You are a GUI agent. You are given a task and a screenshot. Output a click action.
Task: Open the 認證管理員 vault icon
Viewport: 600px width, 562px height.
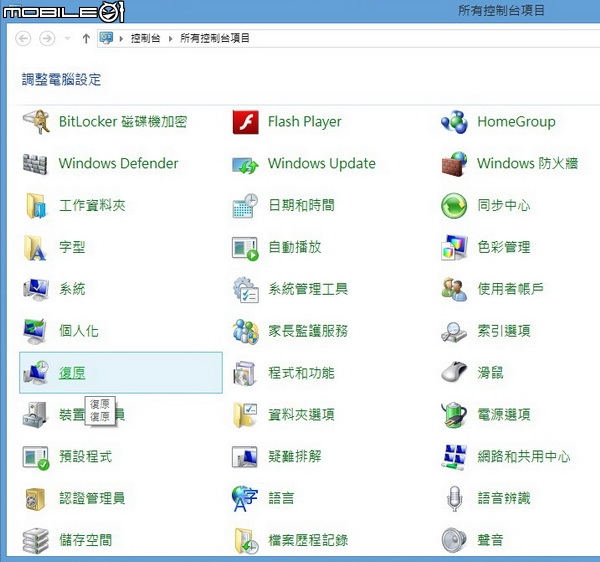(35, 499)
